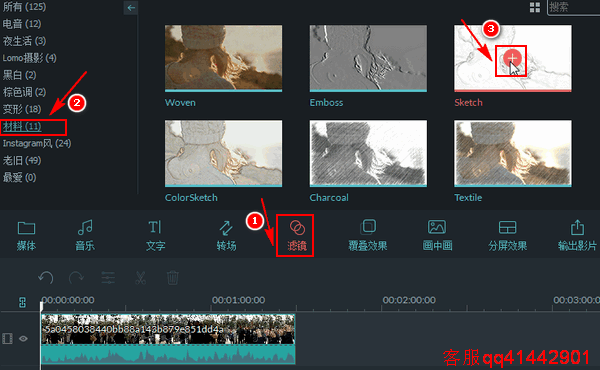The width and height of the screenshot is (600, 370).
Task: Click the Textile filter name label
Action: point(468,197)
